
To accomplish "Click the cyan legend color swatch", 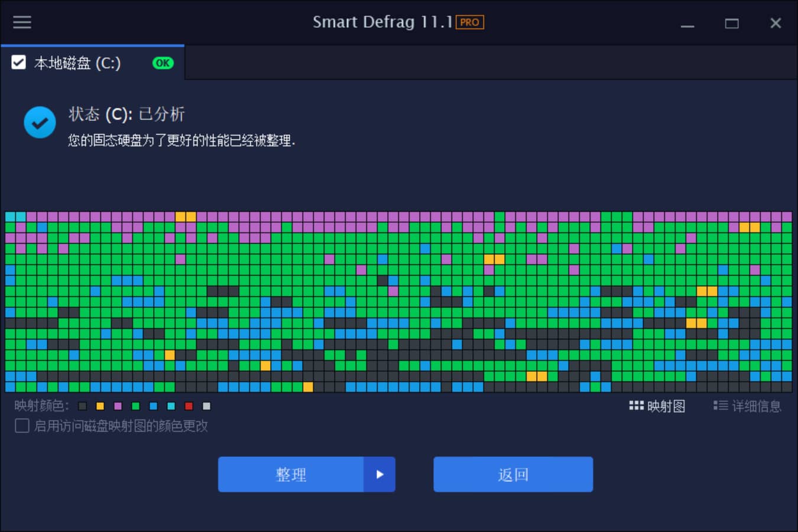I will [171, 406].
